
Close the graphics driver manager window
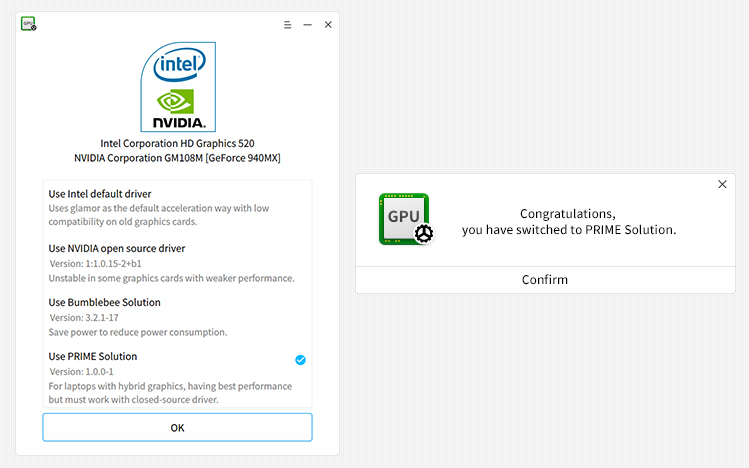point(328,25)
